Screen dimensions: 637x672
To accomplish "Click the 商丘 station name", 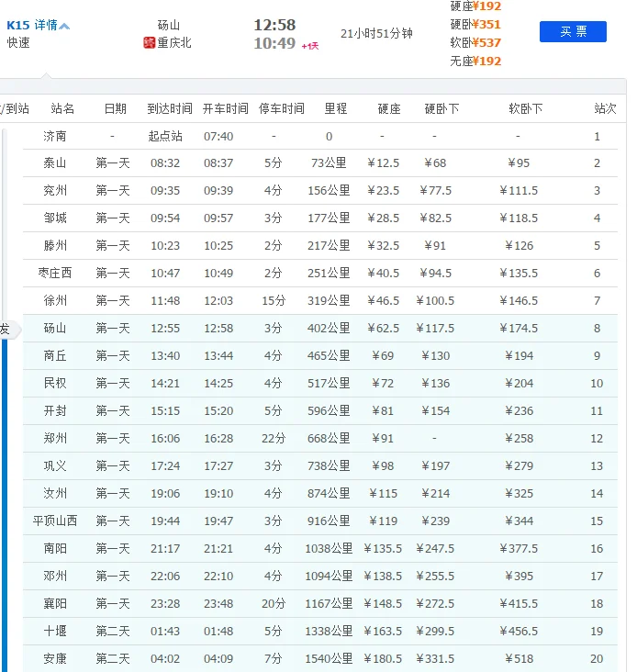I will pos(55,355).
